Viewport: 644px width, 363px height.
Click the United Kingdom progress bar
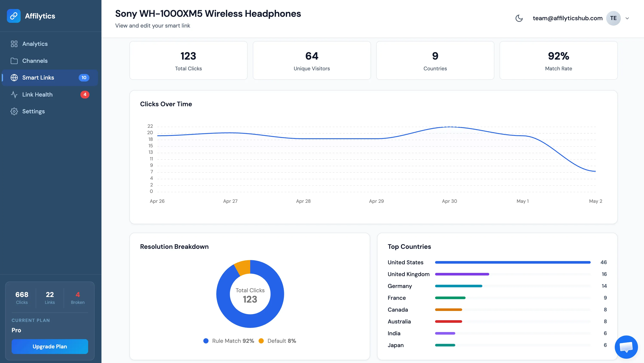462,274
